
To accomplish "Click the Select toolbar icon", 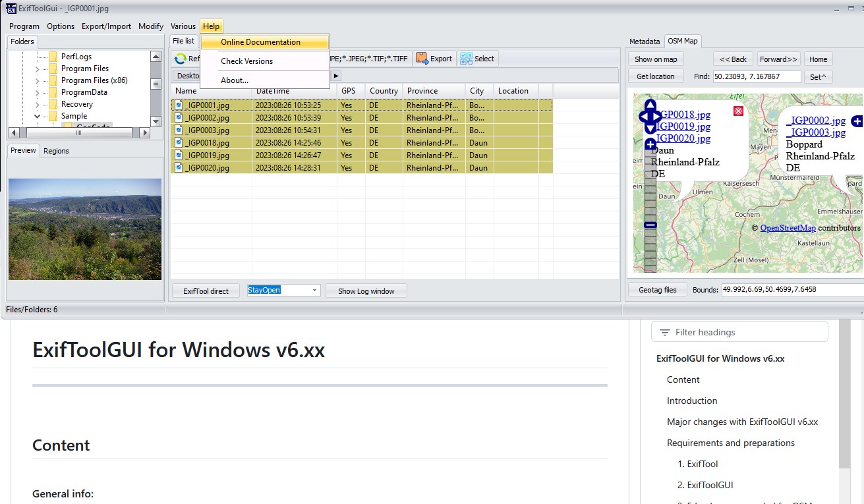I will (466, 59).
